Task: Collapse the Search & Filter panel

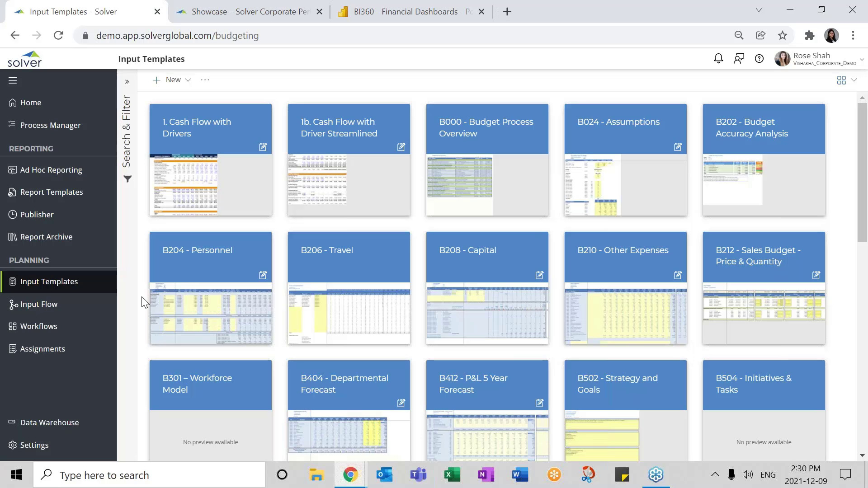Action: 127,81
